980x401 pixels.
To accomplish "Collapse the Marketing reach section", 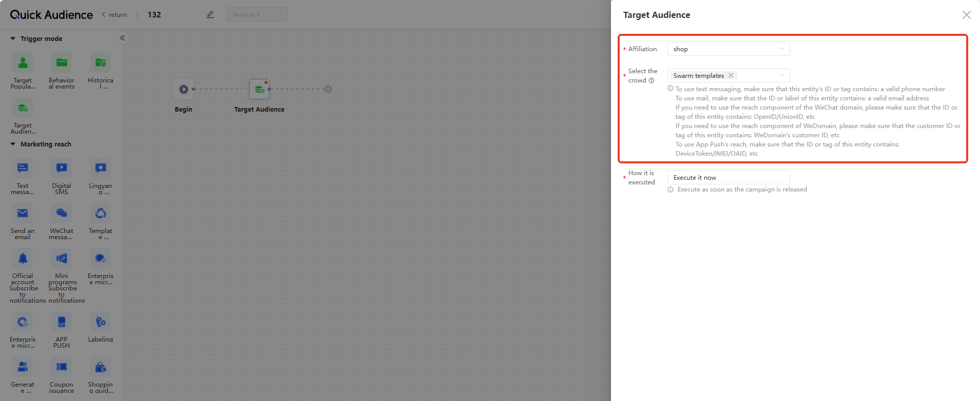I will pos(13,144).
